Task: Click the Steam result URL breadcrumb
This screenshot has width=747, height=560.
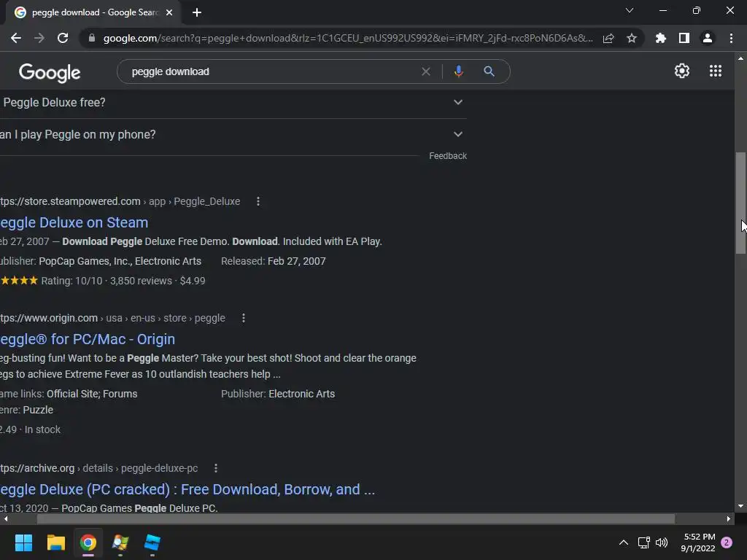Action: [x=120, y=201]
